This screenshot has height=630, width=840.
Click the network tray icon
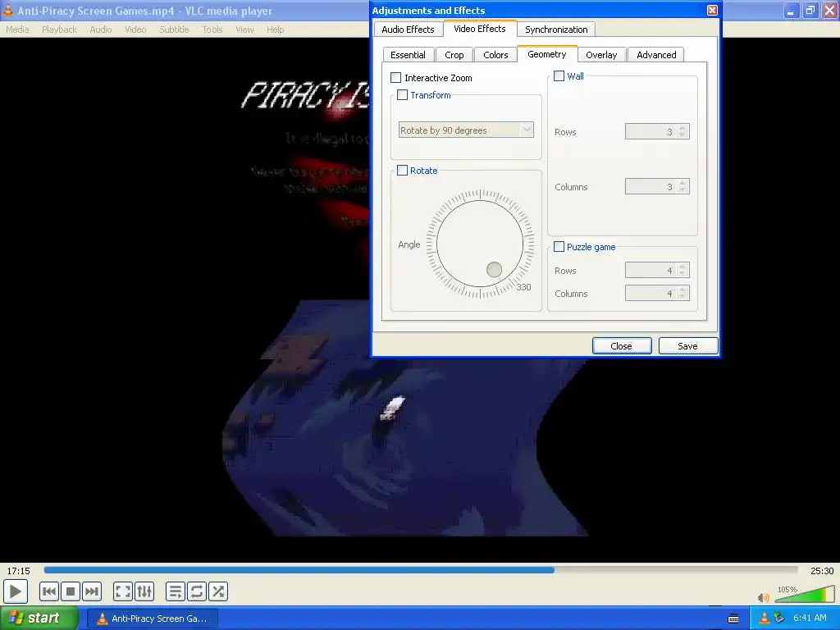coord(779,619)
